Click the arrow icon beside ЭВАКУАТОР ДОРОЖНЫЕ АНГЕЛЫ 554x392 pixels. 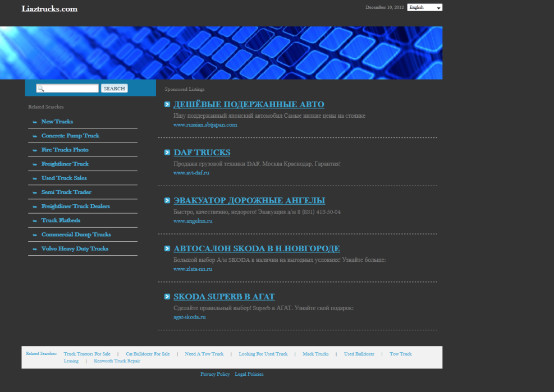point(167,200)
